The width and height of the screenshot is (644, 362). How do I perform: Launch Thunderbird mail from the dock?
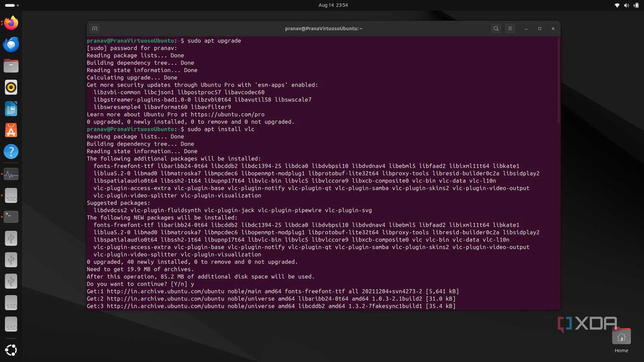click(x=11, y=44)
